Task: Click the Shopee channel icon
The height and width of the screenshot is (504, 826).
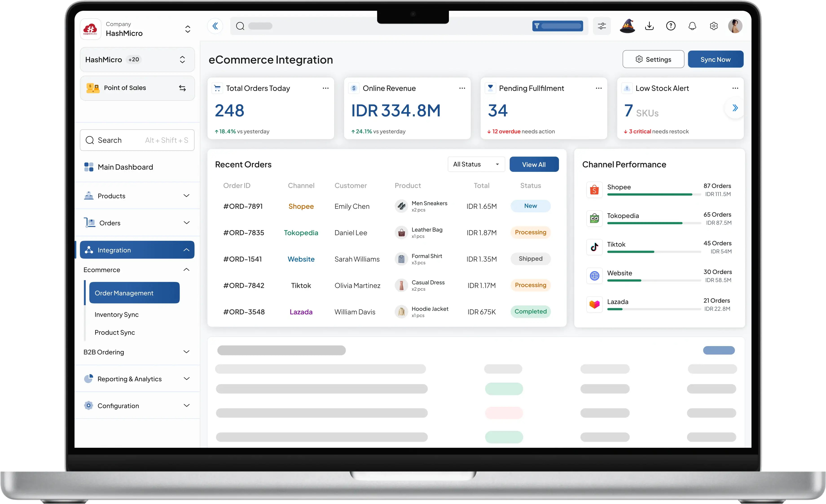Action: pos(594,190)
